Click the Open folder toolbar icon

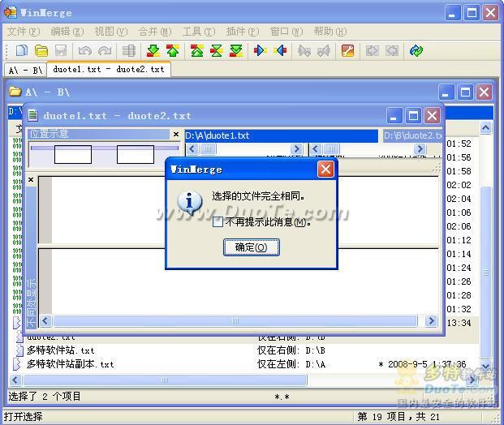(x=41, y=50)
